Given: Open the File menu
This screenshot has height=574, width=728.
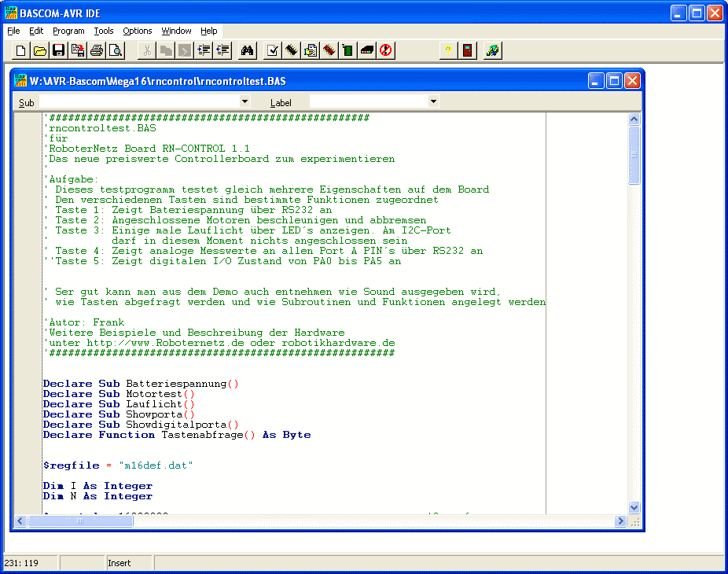Looking at the screenshot, I should click(x=13, y=31).
